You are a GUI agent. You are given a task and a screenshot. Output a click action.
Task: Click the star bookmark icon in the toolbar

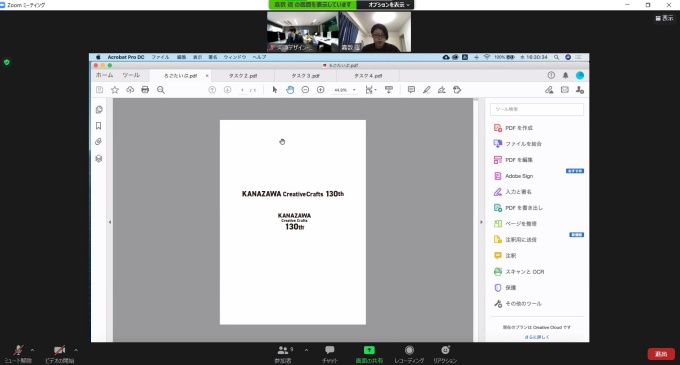pyautogui.click(x=115, y=90)
